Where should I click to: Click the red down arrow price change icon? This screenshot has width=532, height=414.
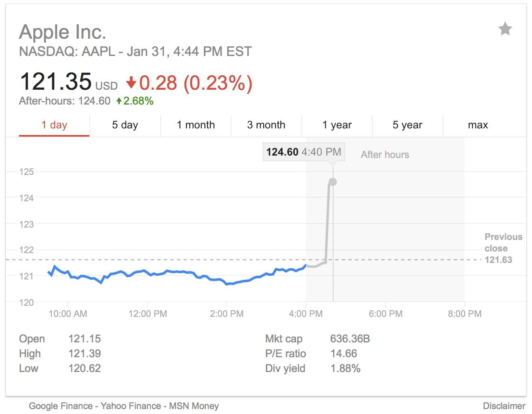click(x=131, y=83)
